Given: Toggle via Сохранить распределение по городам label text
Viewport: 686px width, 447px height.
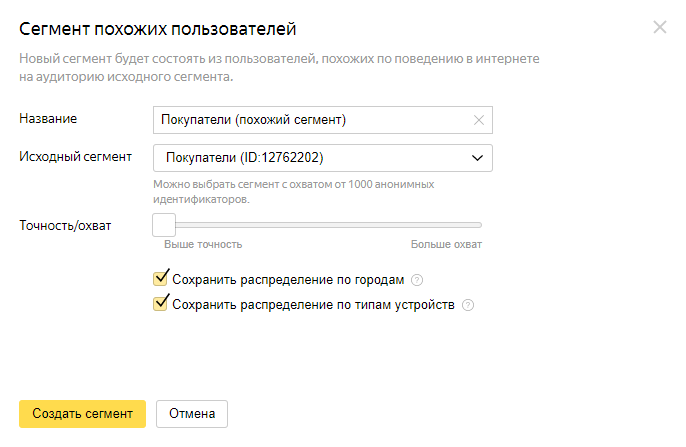Looking at the screenshot, I should click(288, 280).
